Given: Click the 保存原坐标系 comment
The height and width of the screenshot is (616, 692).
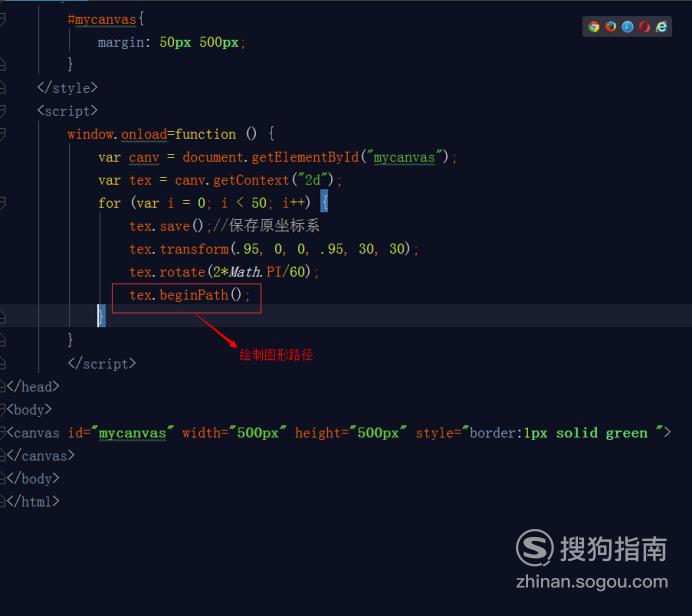Looking at the screenshot, I should [x=274, y=226].
